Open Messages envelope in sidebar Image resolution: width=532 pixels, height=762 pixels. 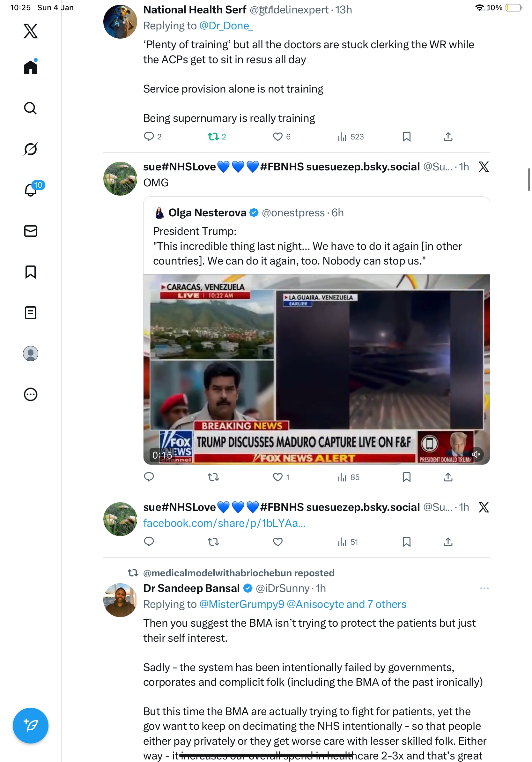pos(31,231)
